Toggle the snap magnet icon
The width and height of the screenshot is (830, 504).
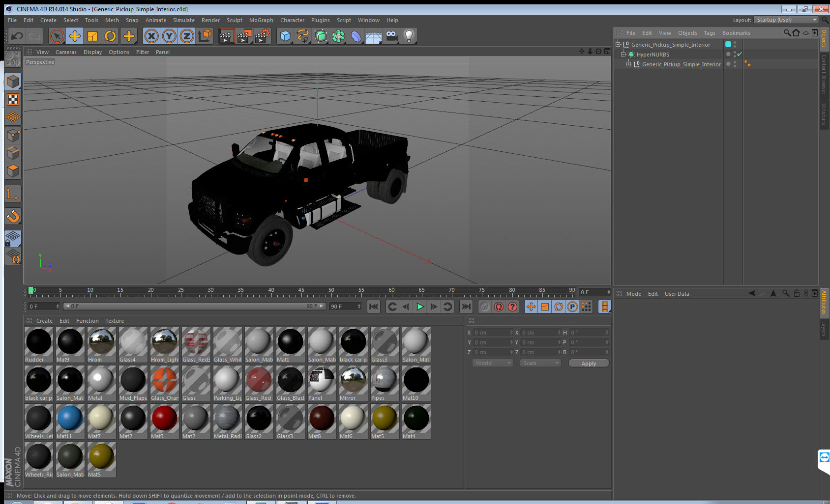tap(13, 216)
